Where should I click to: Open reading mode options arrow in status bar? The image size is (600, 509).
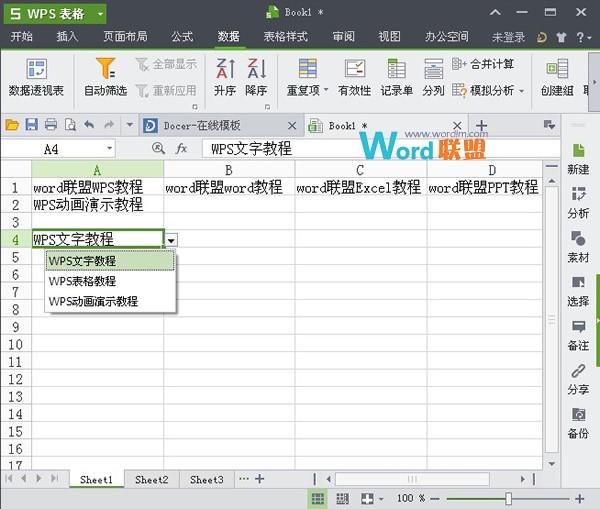[381, 499]
